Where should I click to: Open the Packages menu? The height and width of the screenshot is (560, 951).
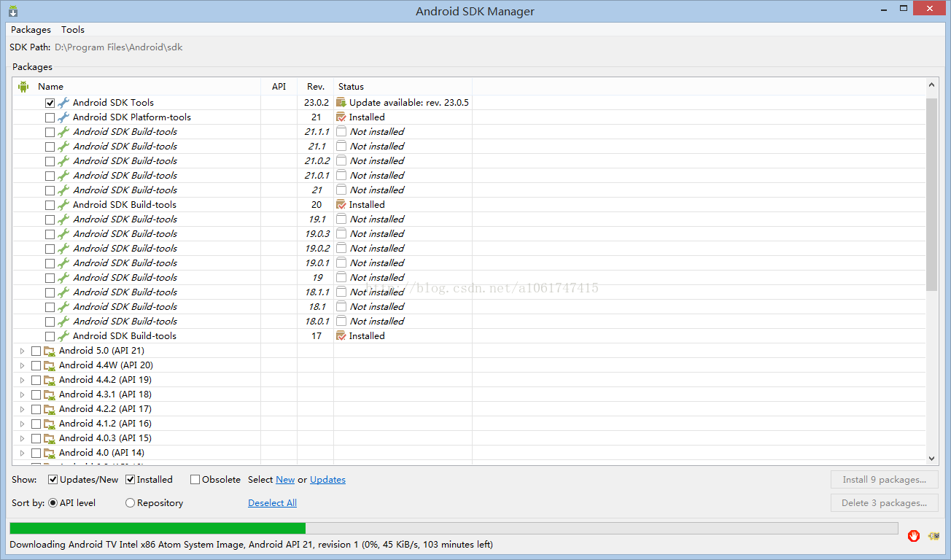(31, 30)
